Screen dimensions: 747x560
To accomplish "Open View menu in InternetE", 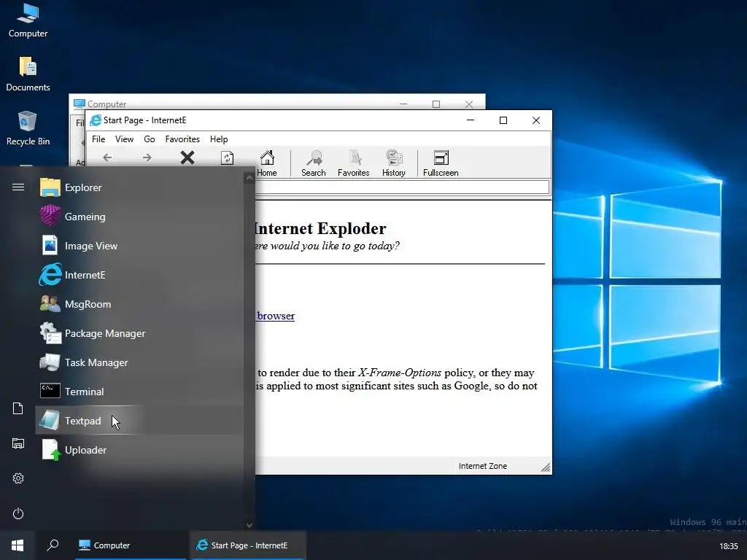I will coord(124,139).
